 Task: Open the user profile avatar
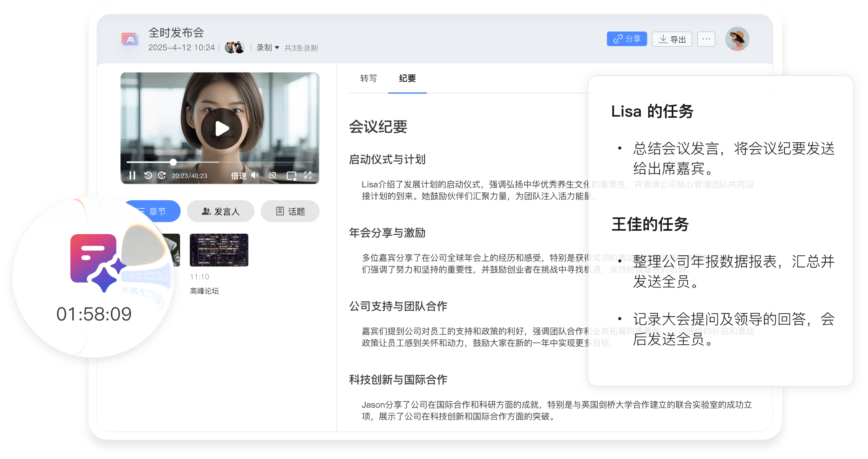(x=737, y=39)
